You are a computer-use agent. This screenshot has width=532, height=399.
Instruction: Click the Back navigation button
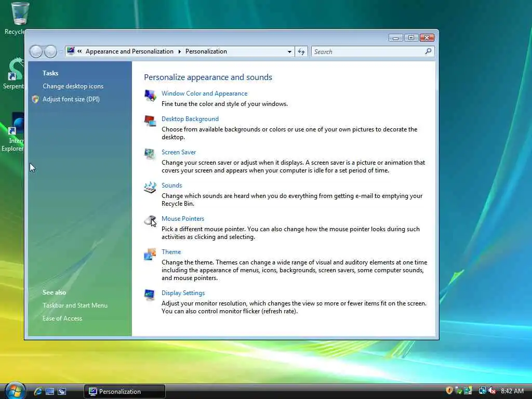[36, 51]
